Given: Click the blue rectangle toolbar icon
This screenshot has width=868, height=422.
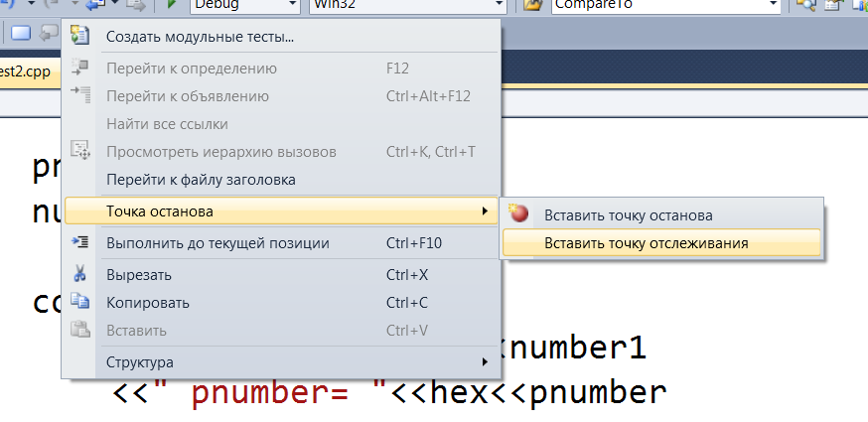Looking at the screenshot, I should [21, 33].
